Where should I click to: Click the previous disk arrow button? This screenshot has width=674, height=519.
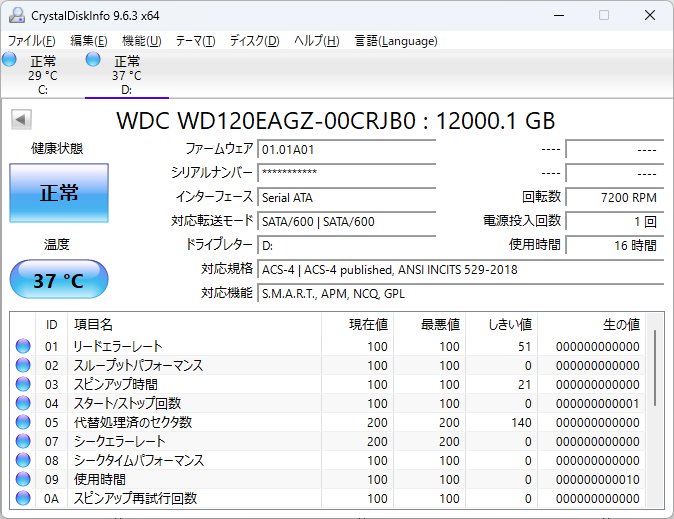[x=20, y=120]
